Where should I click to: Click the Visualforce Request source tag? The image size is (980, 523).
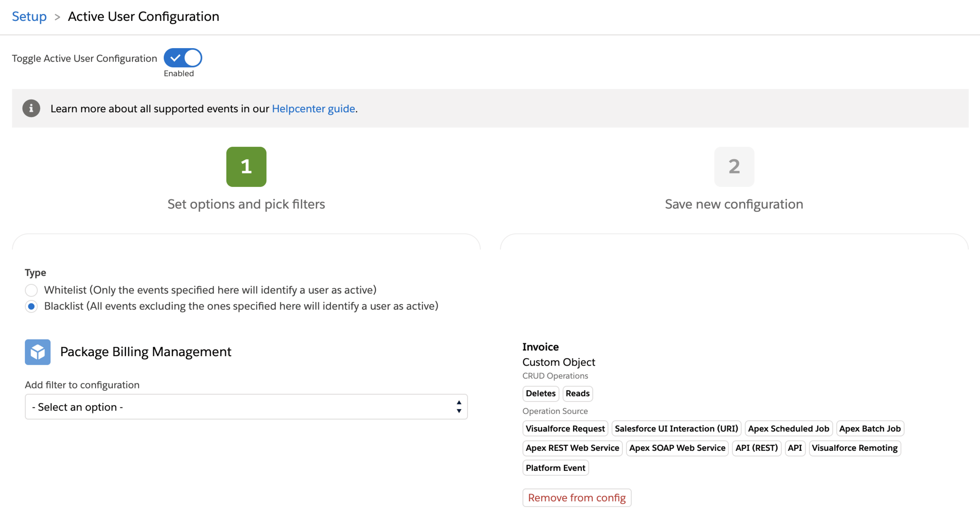(x=565, y=428)
